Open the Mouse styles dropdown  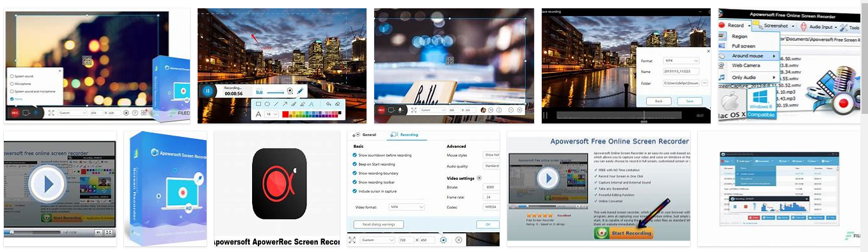491,155
